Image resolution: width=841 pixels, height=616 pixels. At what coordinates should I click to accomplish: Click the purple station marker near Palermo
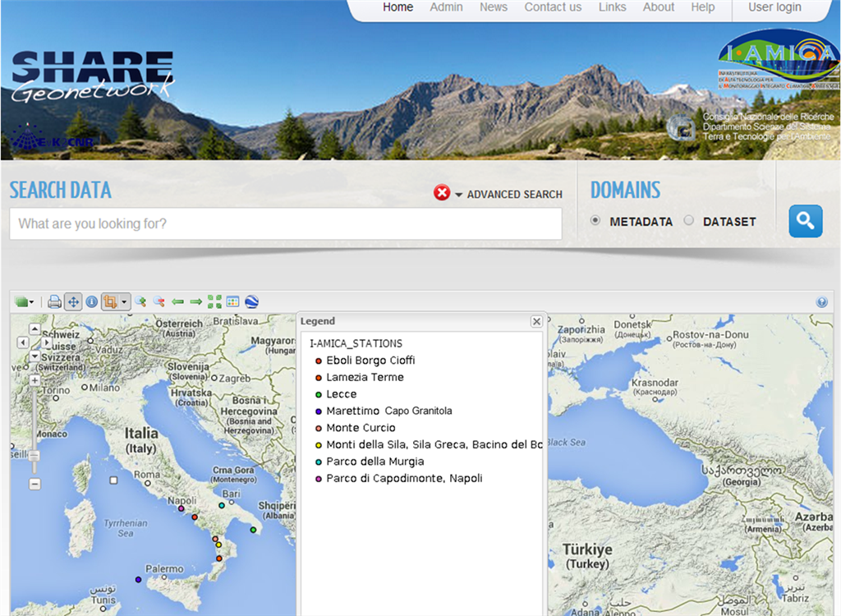pyautogui.click(x=138, y=580)
